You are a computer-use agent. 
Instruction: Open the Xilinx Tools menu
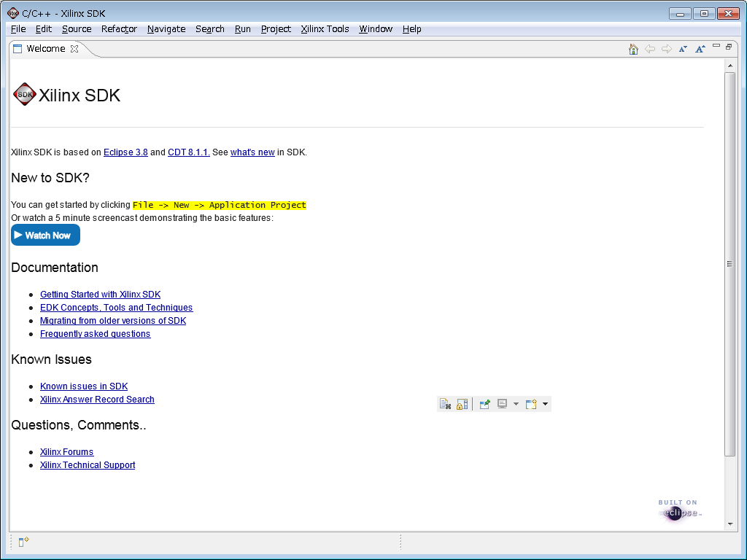click(x=325, y=29)
